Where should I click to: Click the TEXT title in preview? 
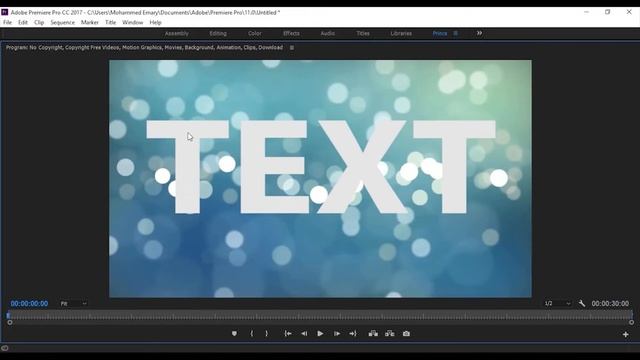point(321,167)
